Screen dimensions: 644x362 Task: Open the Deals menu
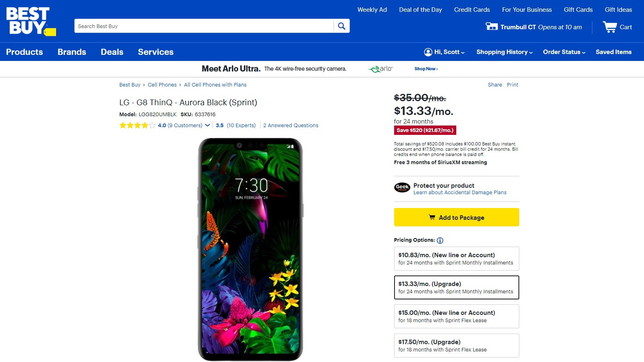point(112,52)
